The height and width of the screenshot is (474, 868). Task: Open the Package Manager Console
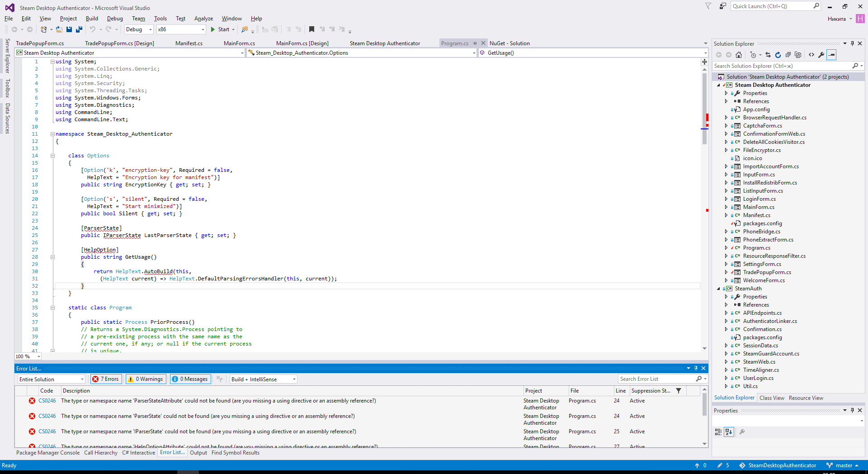(47, 452)
